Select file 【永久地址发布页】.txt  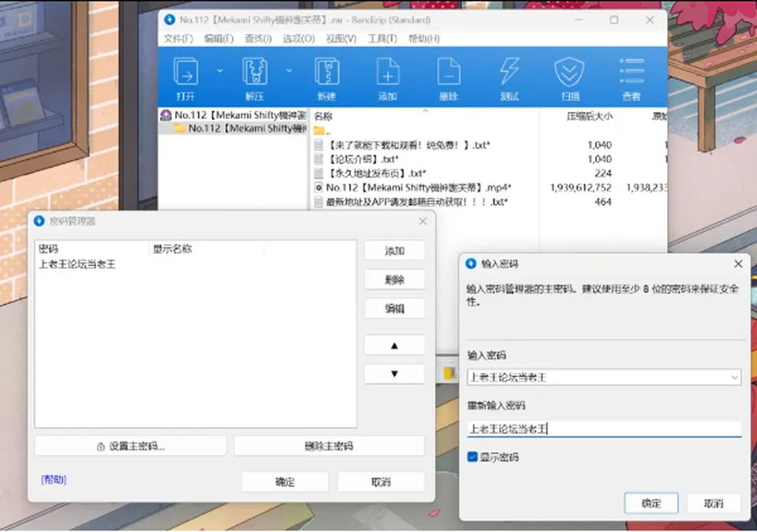click(x=371, y=173)
